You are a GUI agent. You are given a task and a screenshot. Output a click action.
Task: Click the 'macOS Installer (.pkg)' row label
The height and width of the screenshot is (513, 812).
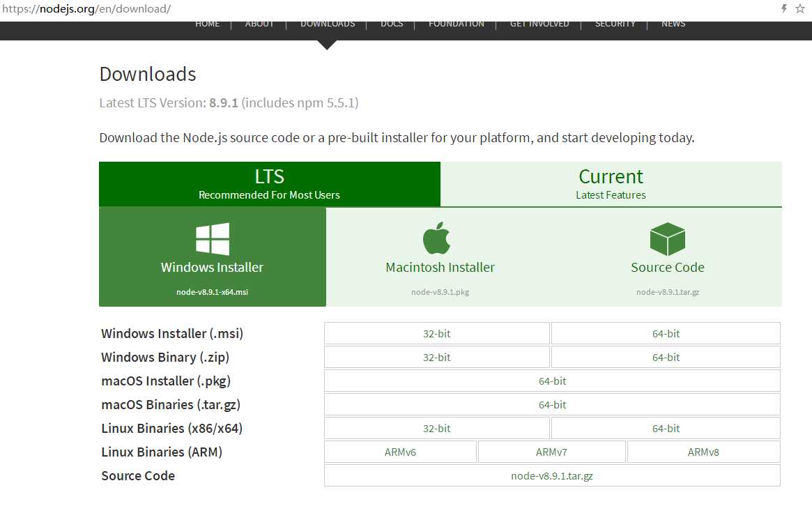pyautogui.click(x=166, y=381)
